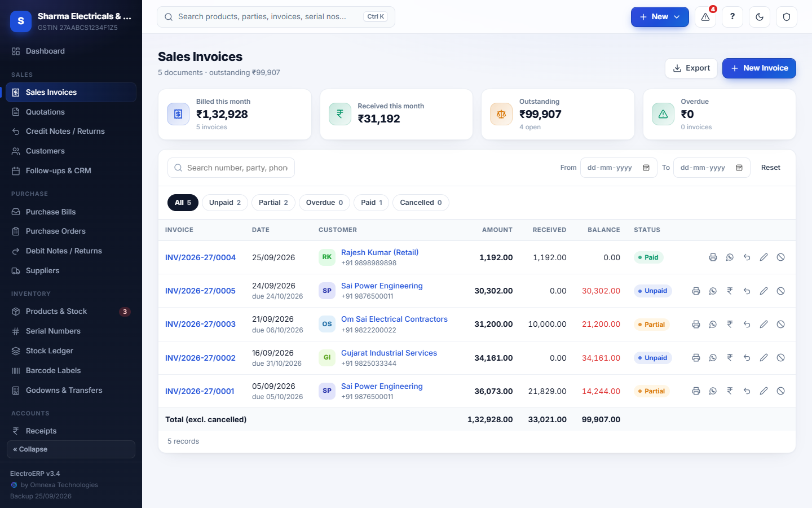Open Godowns & Transfers
Viewport: 812px width, 508px height.
click(x=71, y=391)
